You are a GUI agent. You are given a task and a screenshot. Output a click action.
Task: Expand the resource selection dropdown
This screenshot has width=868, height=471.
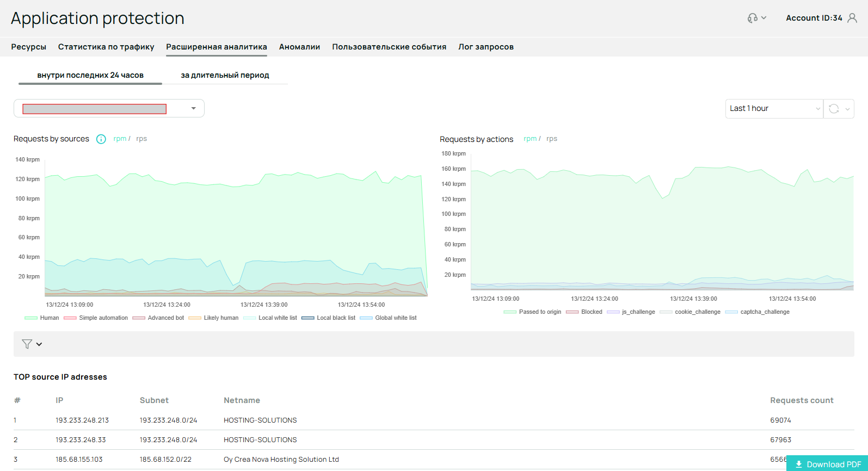pyautogui.click(x=109, y=108)
